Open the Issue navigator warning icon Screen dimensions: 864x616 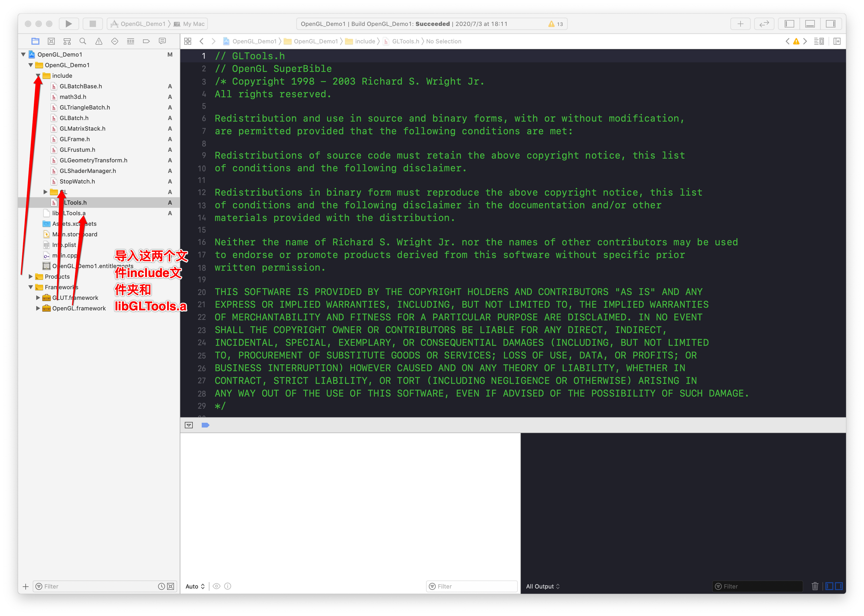[x=99, y=41]
